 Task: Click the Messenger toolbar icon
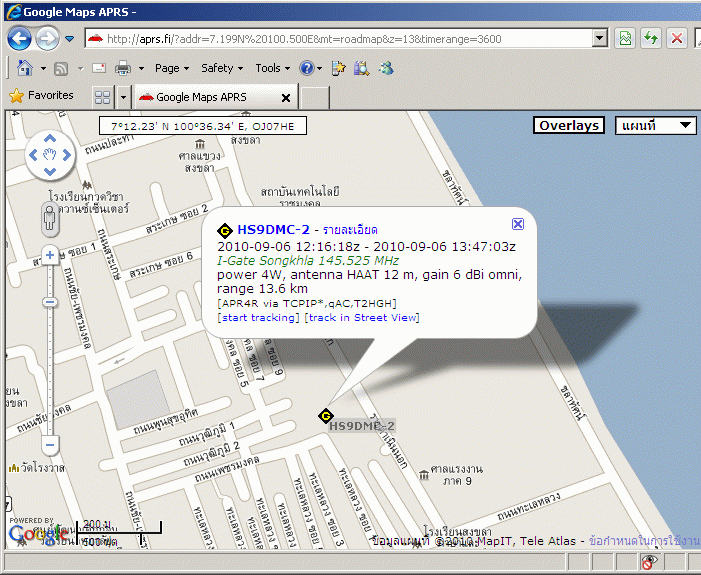tap(386, 68)
